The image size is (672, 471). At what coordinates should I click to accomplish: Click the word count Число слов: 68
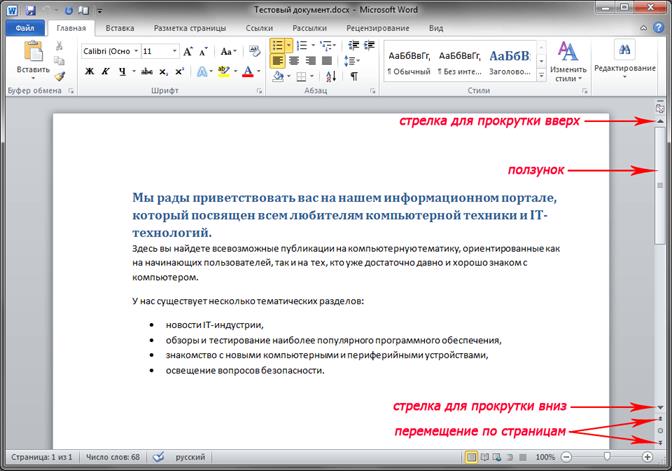pos(112,456)
